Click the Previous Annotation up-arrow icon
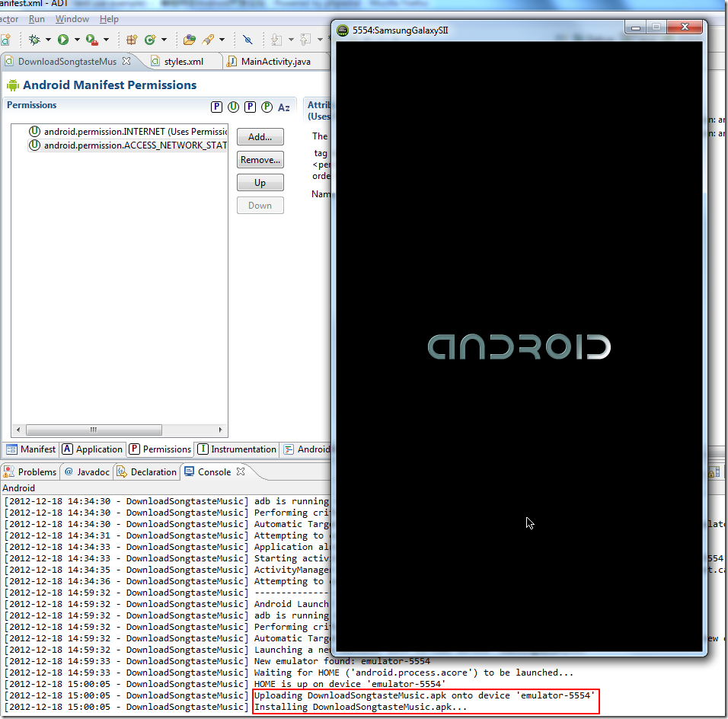Screen dimensions: 728x719 coord(305,40)
